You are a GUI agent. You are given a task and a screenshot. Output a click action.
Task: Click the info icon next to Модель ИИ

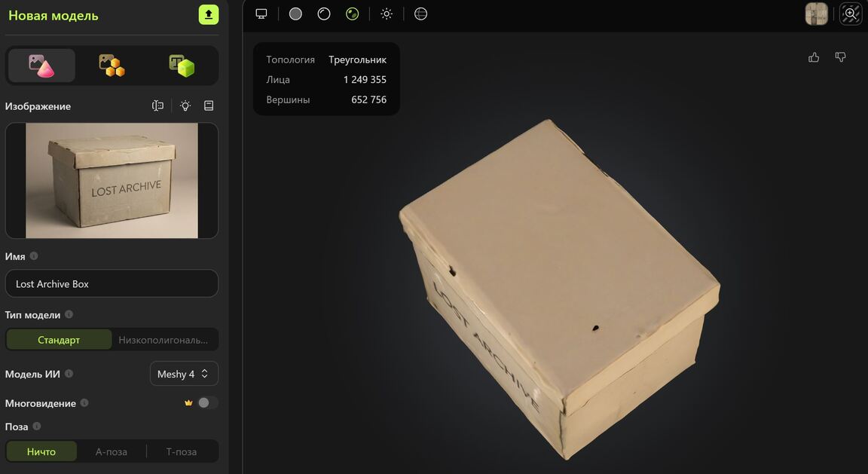(x=69, y=374)
